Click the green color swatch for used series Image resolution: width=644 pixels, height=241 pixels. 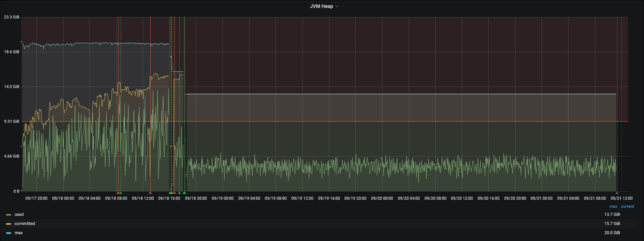tap(9, 215)
